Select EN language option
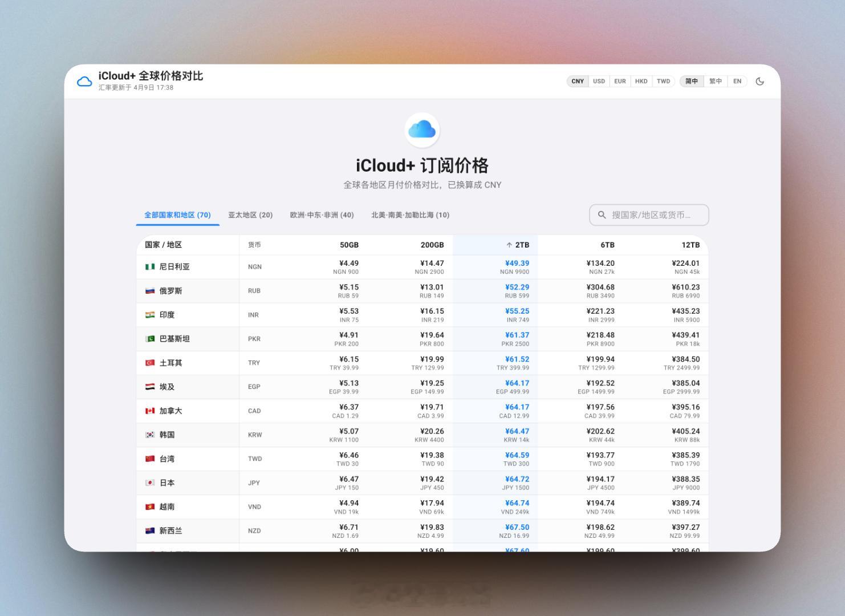This screenshot has height=616, width=845. [x=737, y=81]
